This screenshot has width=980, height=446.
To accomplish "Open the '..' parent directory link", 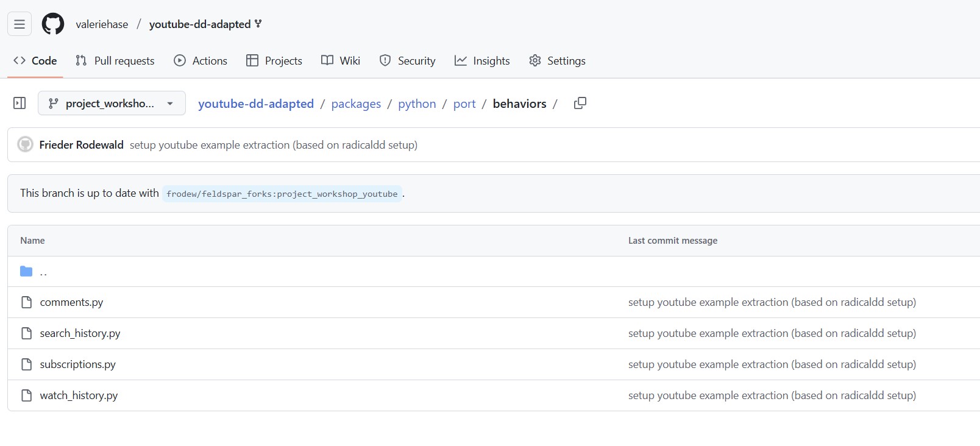I will coord(43,272).
